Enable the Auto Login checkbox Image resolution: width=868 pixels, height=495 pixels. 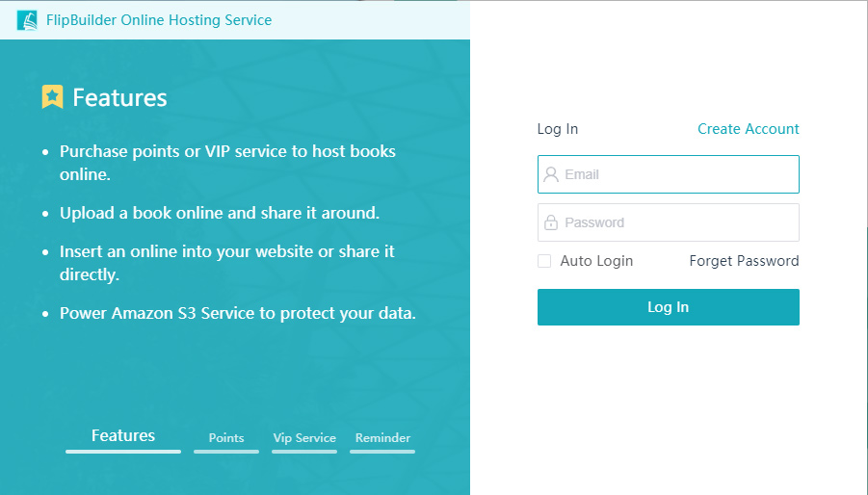tap(544, 261)
